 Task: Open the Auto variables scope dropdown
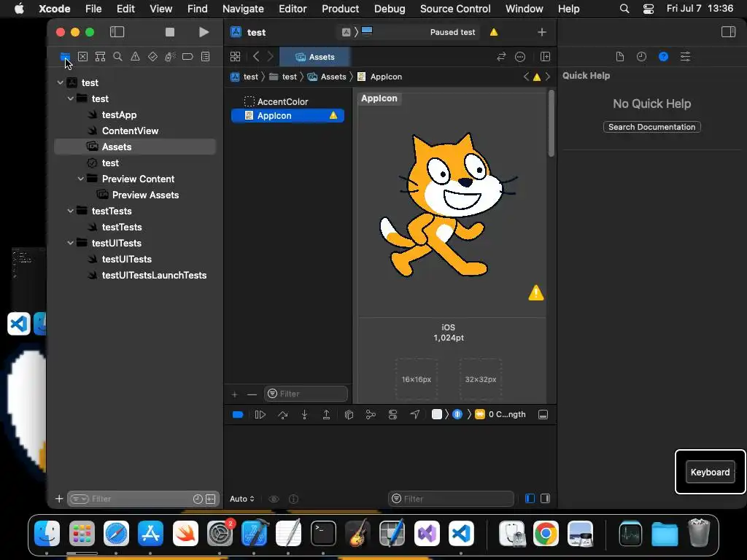point(242,499)
